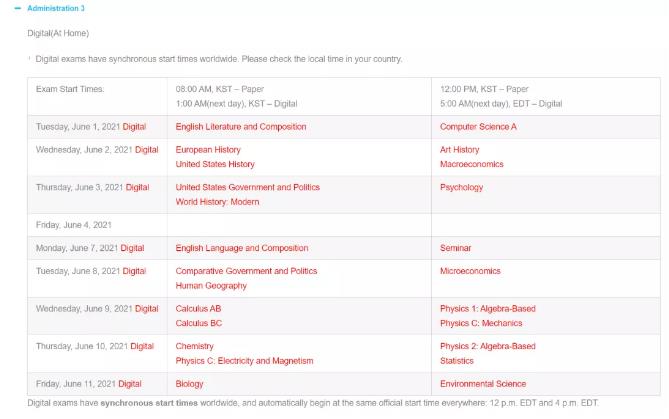Click the Digital label for June 11
This screenshot has width=669, height=419.
129,384
